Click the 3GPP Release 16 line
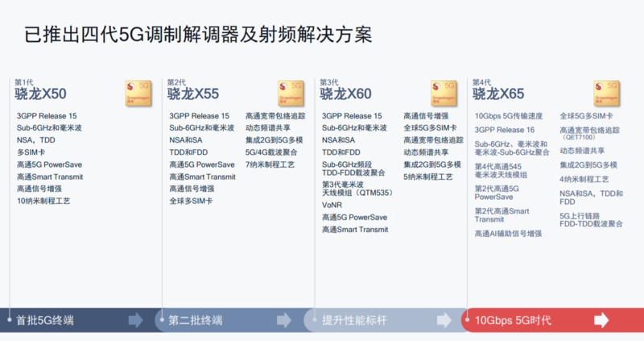 tap(505, 130)
